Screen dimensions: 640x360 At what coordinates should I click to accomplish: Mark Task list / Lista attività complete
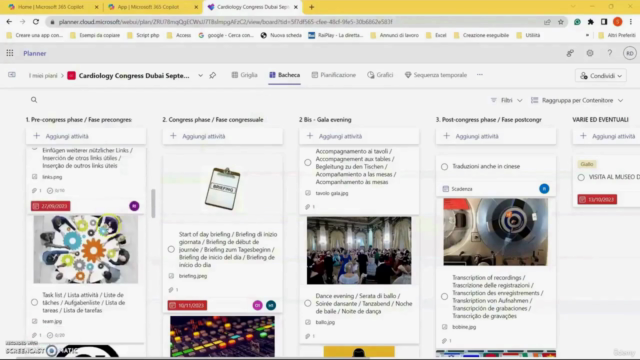point(34,302)
